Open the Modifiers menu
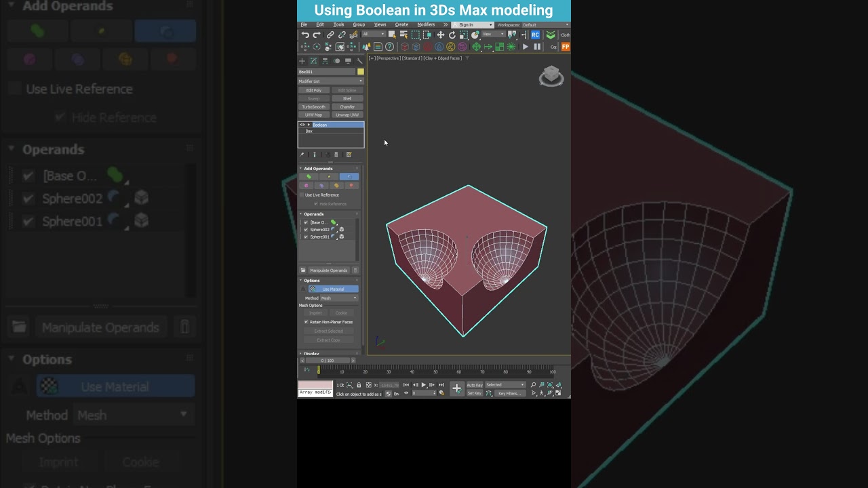The height and width of the screenshot is (488, 868). (x=426, y=25)
